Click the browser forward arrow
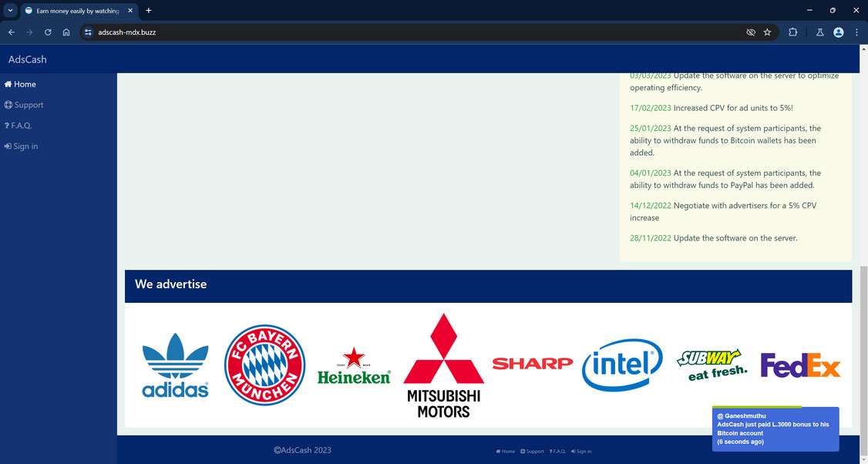 [x=29, y=32]
